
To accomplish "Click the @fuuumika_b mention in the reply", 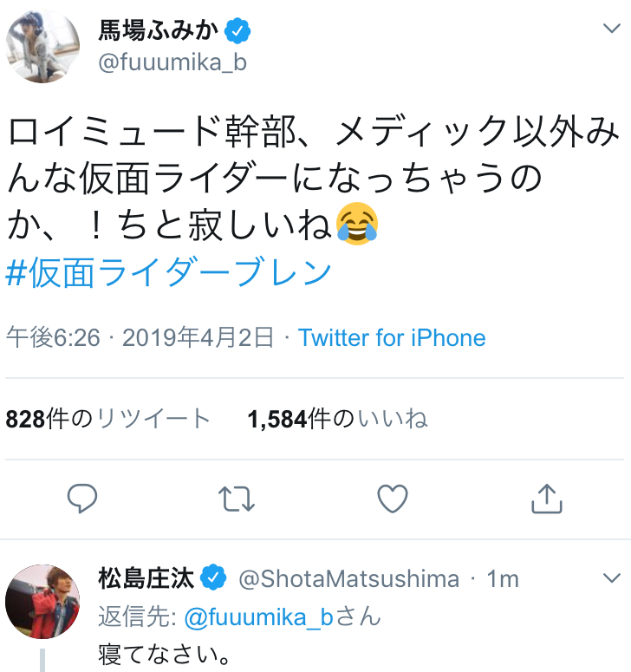I will 258,617.
